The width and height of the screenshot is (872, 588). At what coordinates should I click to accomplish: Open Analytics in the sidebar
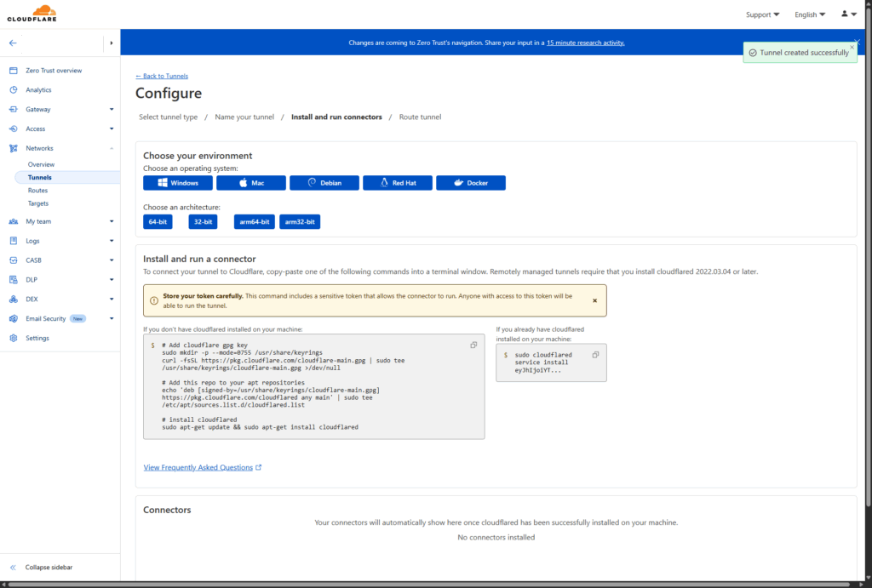click(x=38, y=90)
